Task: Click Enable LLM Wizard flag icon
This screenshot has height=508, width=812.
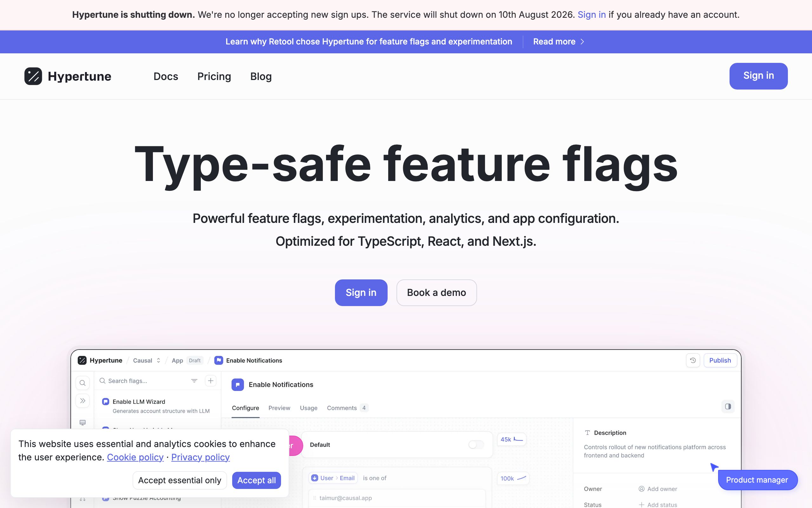Action: [x=106, y=402]
